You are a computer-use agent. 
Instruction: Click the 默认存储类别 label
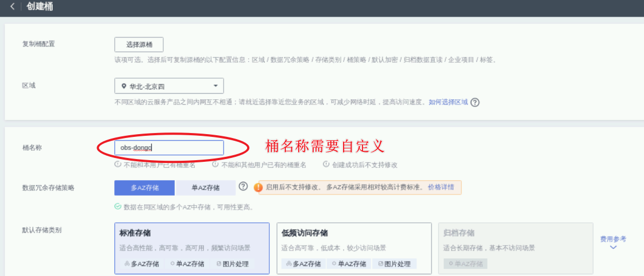42,230
